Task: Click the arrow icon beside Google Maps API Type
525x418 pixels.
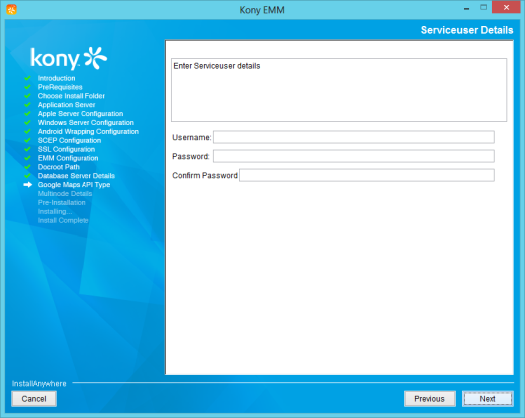Action: pyautogui.click(x=28, y=185)
